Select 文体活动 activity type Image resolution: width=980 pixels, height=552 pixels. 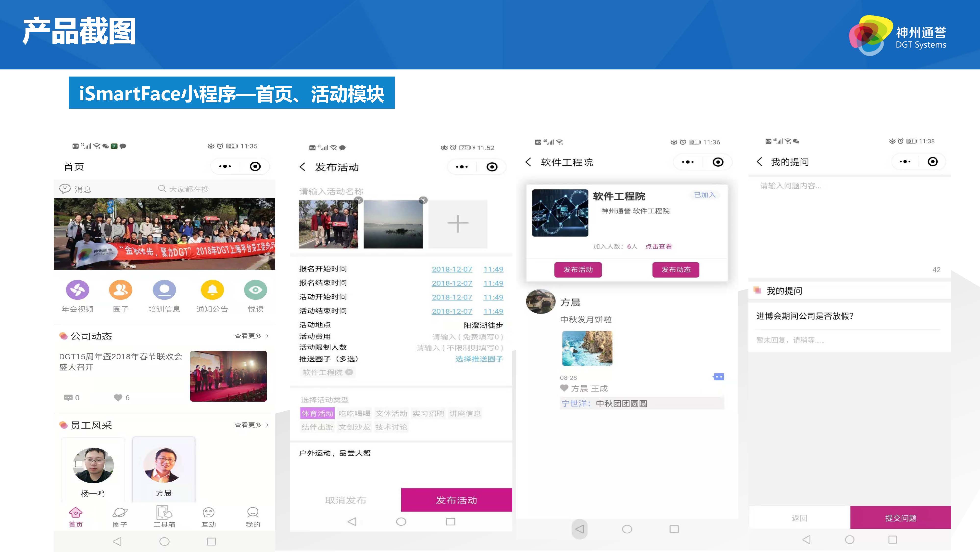pyautogui.click(x=391, y=413)
